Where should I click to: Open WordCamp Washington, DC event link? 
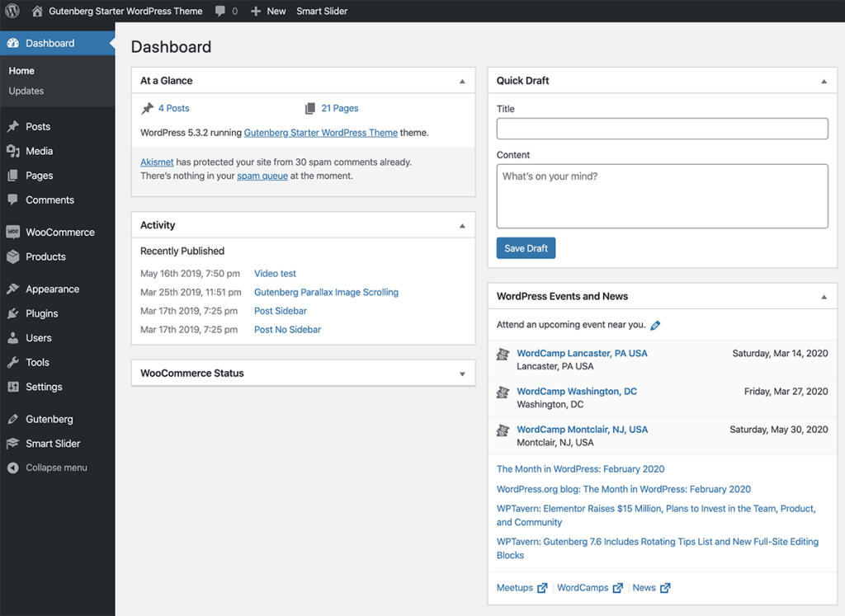577,392
